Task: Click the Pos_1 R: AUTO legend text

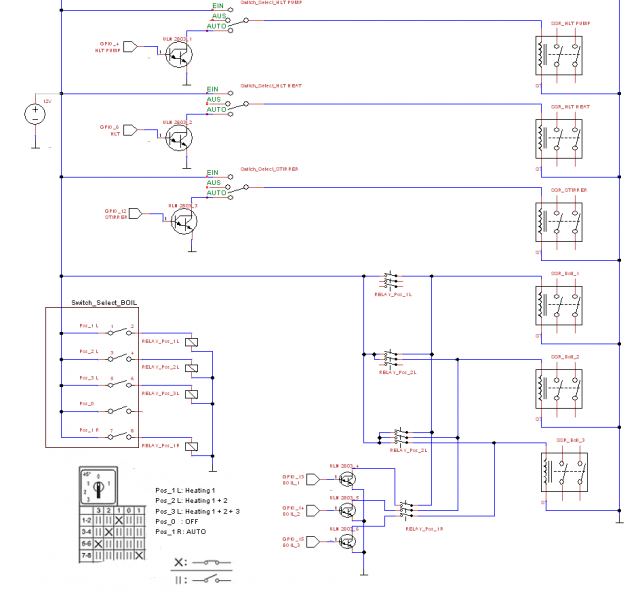Action: click(x=181, y=532)
